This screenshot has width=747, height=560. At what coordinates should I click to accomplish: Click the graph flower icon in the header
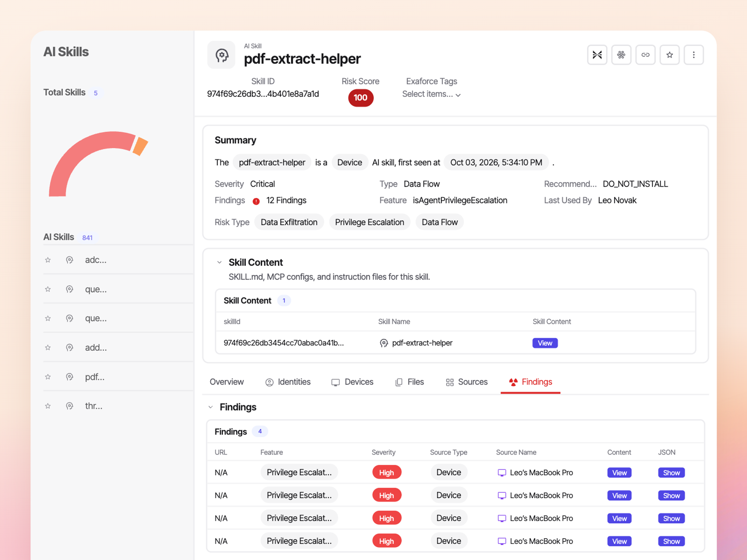pos(621,55)
